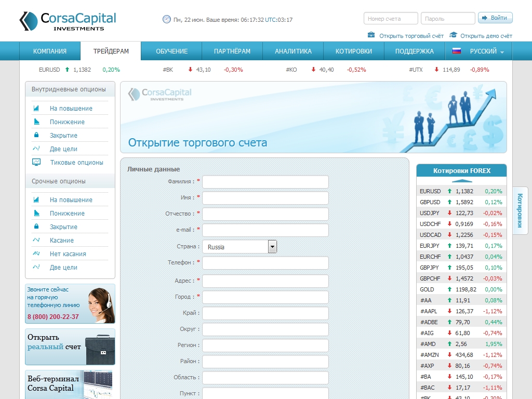Image resolution: width=532 pixels, height=399 pixels.
Task: Click the Russian flag icon in navbar
Action: pyautogui.click(x=457, y=51)
